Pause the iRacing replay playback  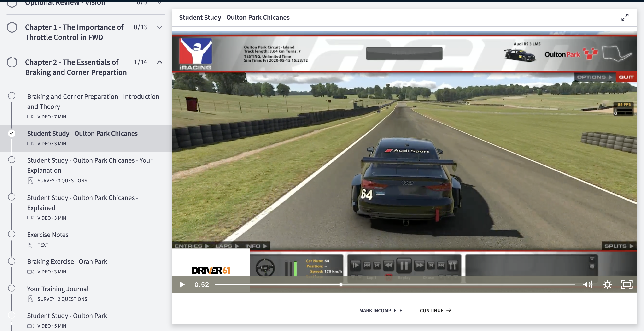click(x=404, y=266)
